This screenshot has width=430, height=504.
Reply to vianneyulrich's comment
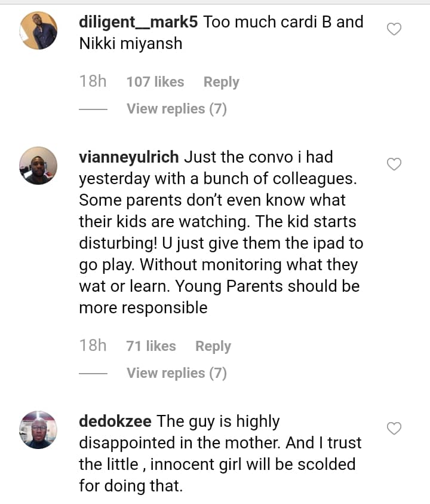point(213,346)
